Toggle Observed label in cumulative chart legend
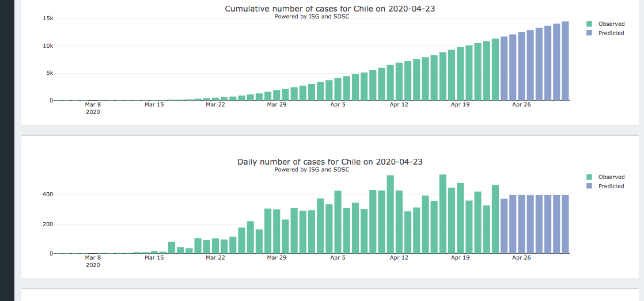The image size is (644, 301). 611,24
